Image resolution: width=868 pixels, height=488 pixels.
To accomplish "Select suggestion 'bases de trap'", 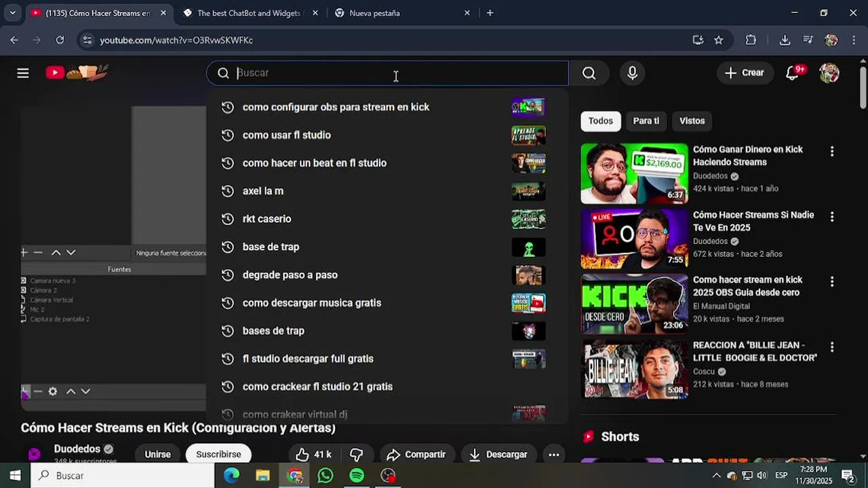I will coord(387,331).
